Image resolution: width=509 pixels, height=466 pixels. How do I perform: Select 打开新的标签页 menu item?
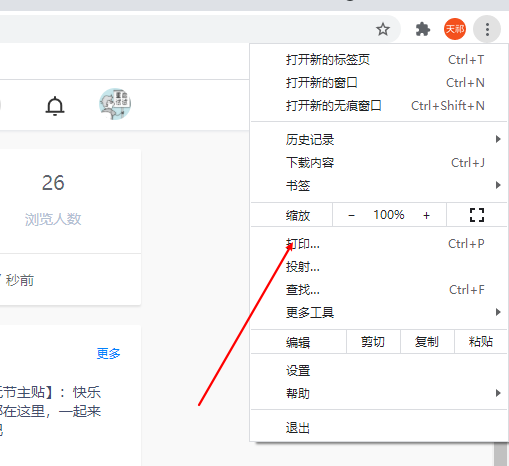coord(379,60)
